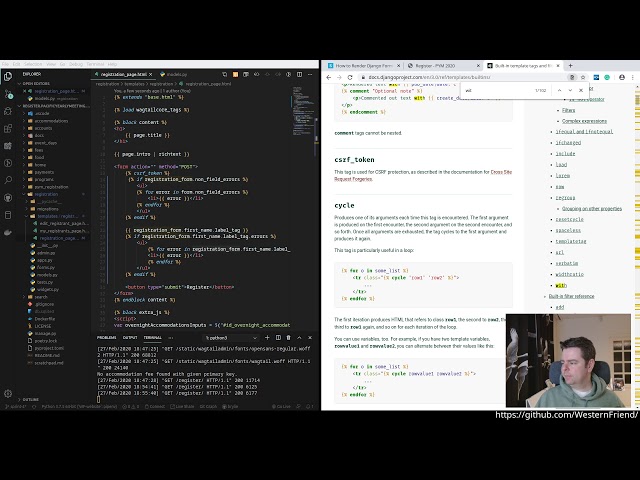Open Chrome profile avatar icon
This screenshot has width=640, height=480.
click(622, 77)
